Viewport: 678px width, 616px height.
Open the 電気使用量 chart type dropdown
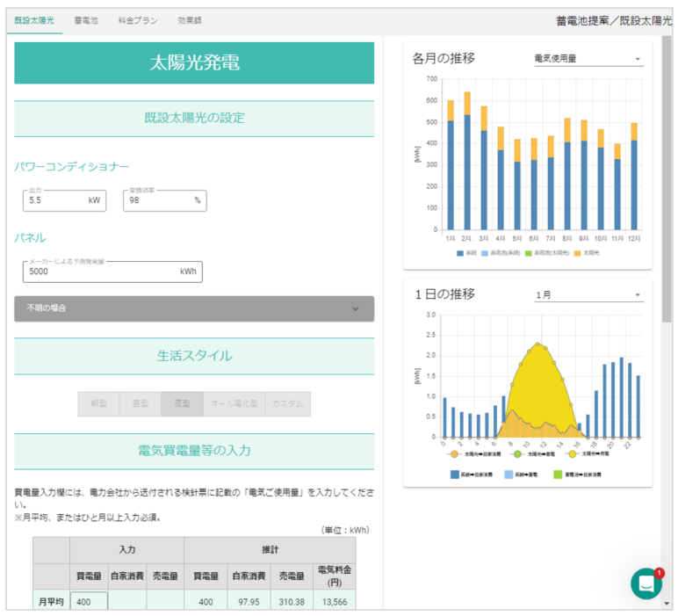click(x=589, y=58)
